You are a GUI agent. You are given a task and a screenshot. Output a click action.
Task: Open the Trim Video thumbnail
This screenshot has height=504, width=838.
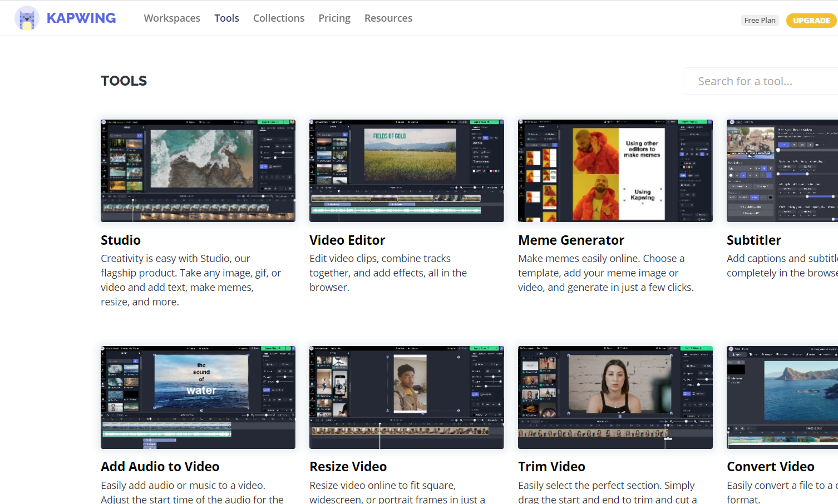615,397
